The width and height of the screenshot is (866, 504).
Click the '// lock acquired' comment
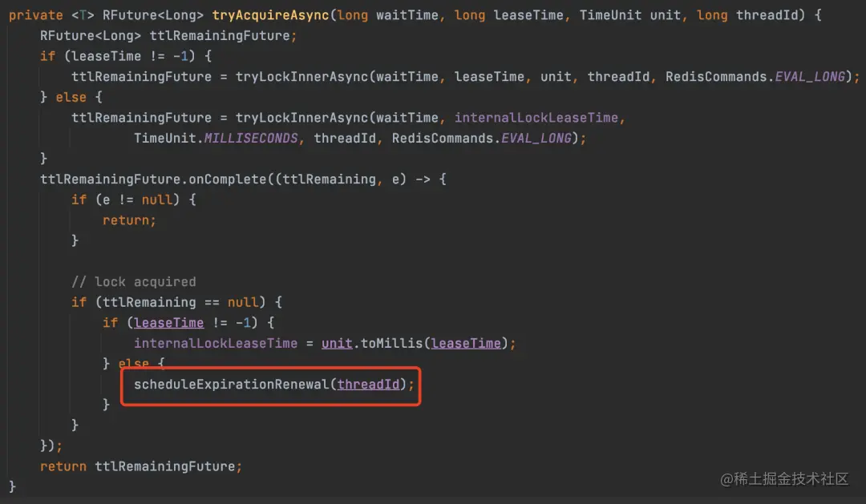(134, 282)
